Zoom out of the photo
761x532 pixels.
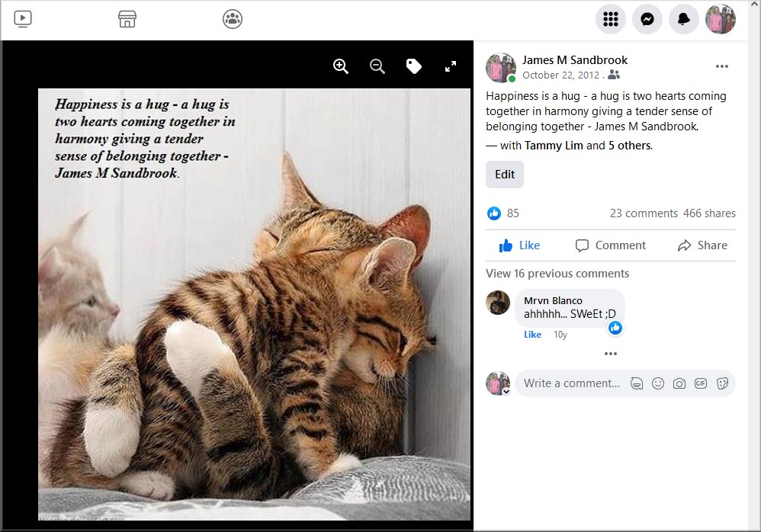(x=377, y=66)
